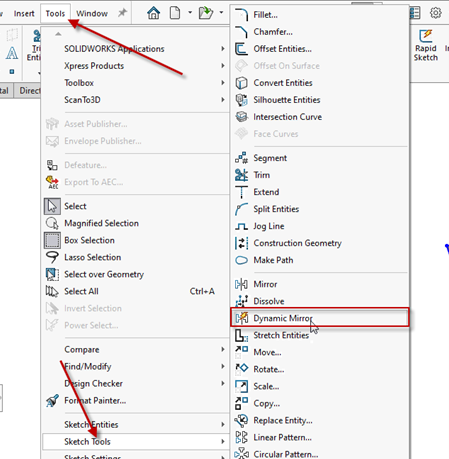Click the Dynamic Mirror icon
Screen dimensions: 449x459
click(241, 318)
